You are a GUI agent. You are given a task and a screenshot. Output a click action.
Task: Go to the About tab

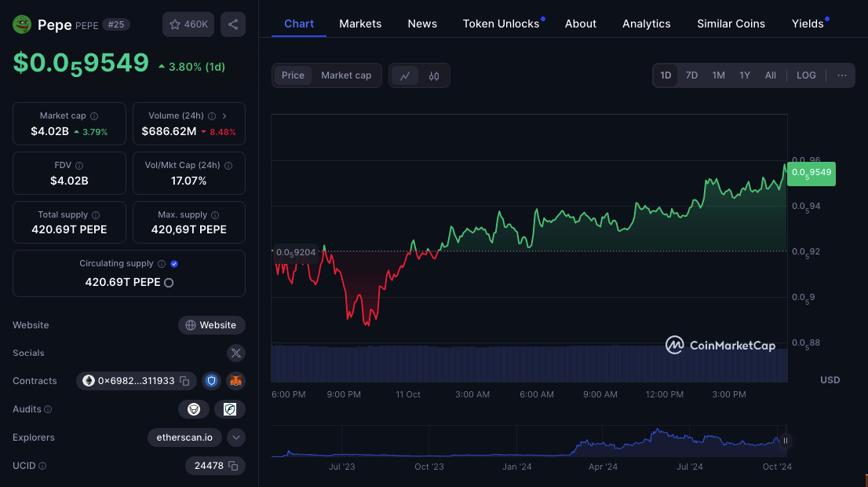click(581, 24)
